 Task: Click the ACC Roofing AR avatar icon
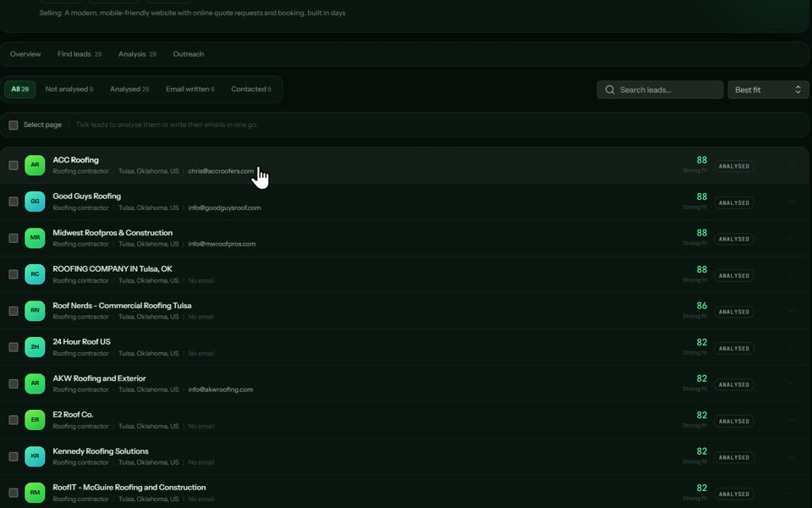(35, 165)
